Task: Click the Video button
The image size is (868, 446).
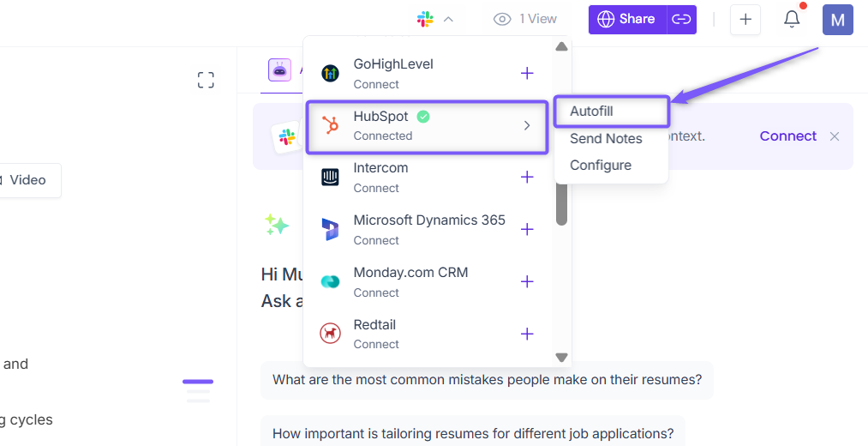Action: 27,180
